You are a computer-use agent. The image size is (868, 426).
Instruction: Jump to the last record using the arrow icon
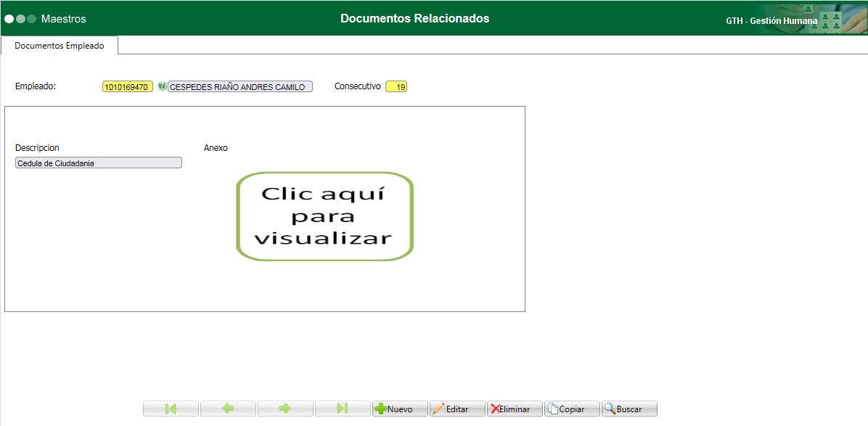[343, 409]
